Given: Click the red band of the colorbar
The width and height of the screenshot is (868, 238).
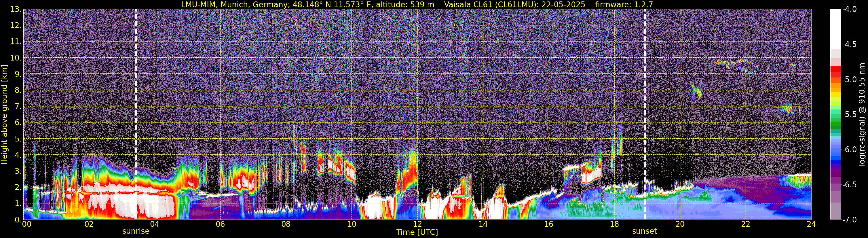Looking at the screenshot, I should click(836, 71).
